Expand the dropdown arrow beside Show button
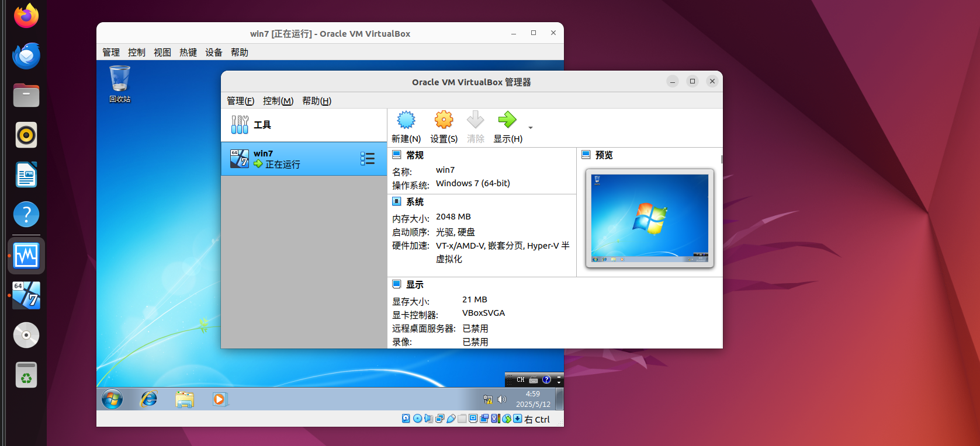 point(531,127)
